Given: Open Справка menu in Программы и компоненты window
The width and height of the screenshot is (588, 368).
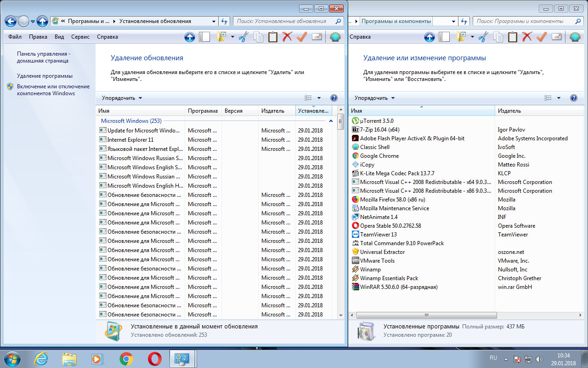Looking at the screenshot, I should click(360, 37).
